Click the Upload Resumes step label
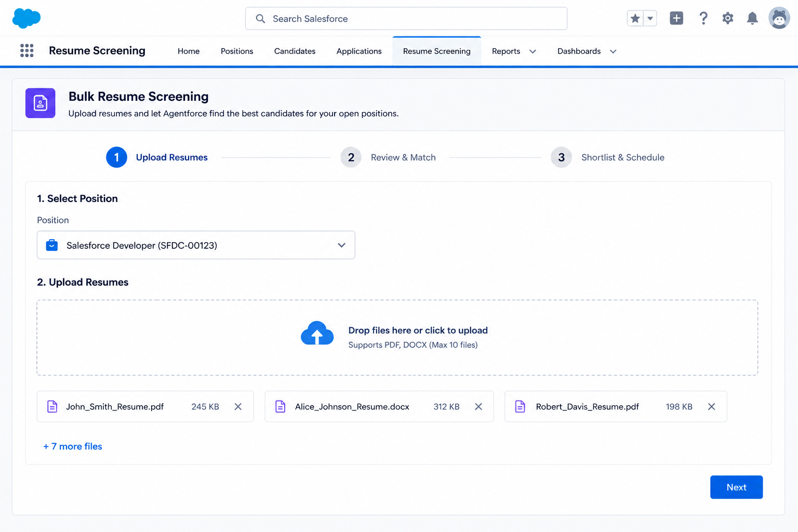 [x=172, y=157]
